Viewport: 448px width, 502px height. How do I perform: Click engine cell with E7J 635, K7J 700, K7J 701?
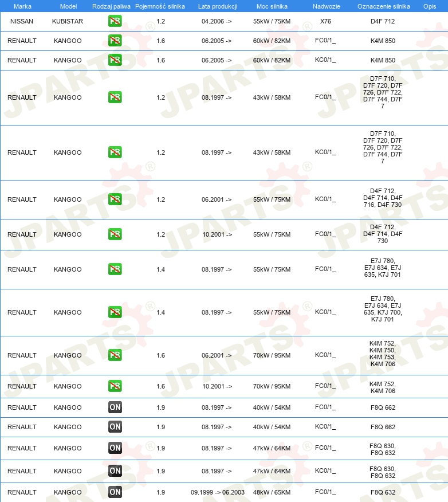coord(383,309)
